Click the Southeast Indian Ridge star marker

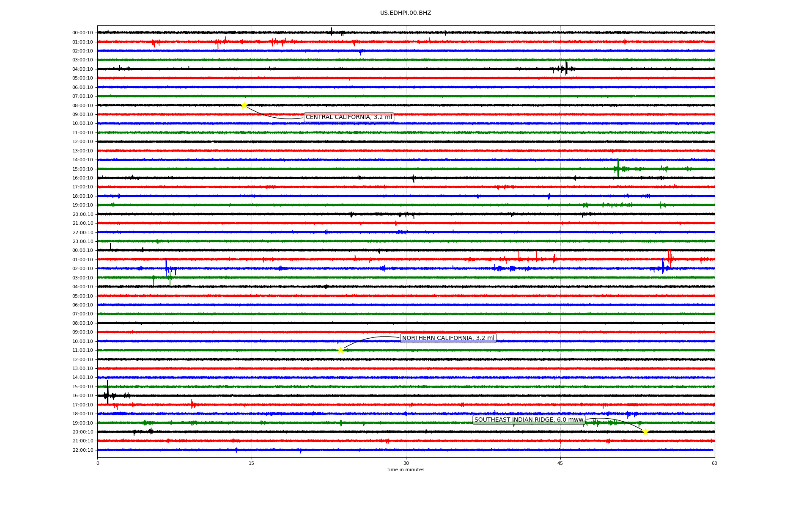pos(645,432)
